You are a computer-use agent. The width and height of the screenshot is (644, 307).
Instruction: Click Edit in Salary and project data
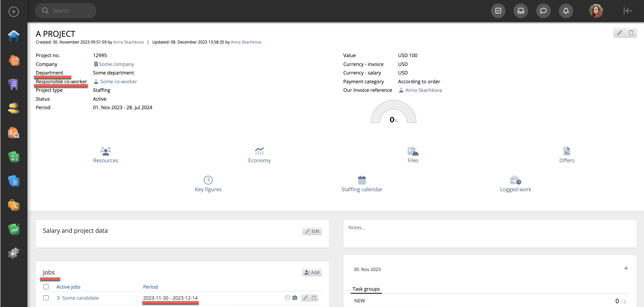coord(312,231)
